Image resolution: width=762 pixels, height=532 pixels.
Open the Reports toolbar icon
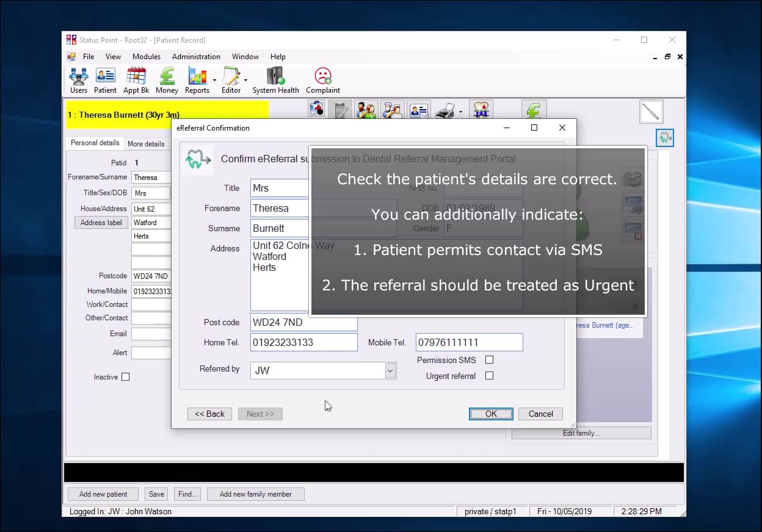point(197,81)
